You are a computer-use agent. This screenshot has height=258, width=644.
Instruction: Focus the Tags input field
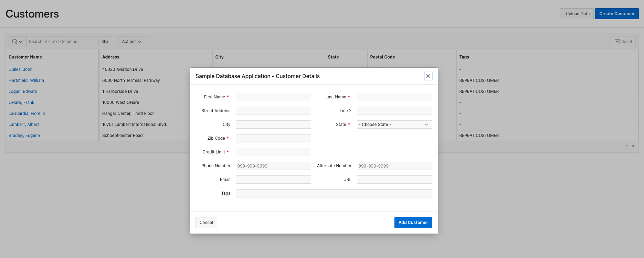334,193
